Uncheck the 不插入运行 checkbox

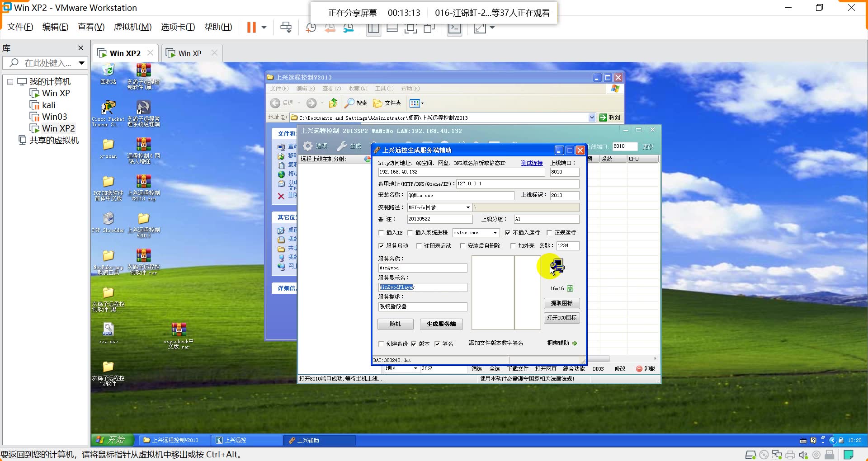(508, 233)
